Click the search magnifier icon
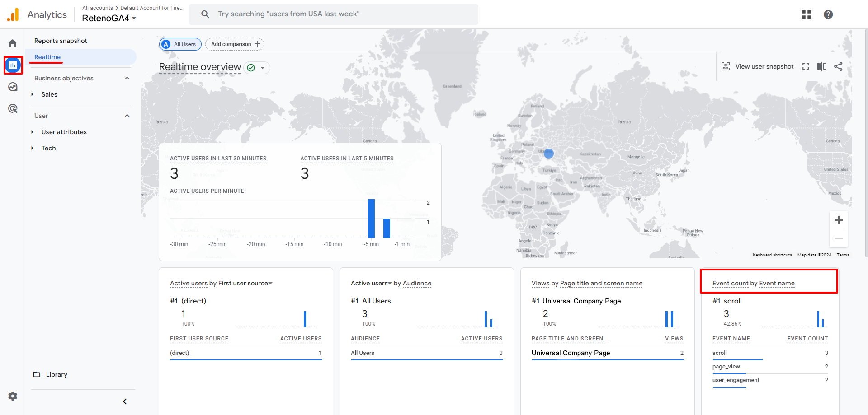The width and height of the screenshot is (868, 415). tap(205, 14)
